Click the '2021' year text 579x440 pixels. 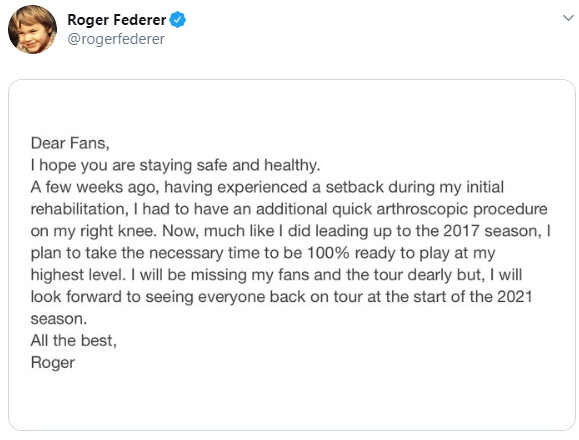[514, 297]
